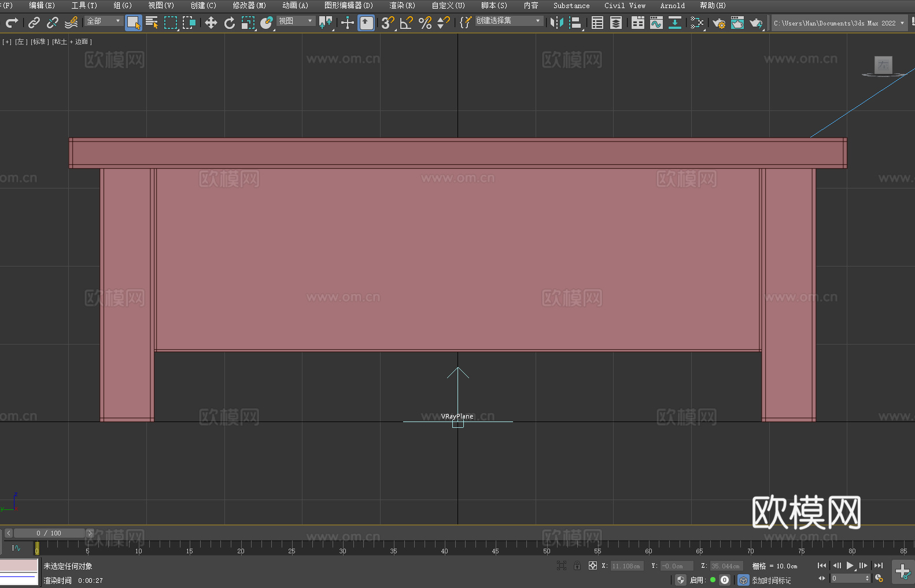Image resolution: width=915 pixels, height=588 pixels.
Task: Click the Align tool icon
Action: pyautogui.click(x=575, y=23)
